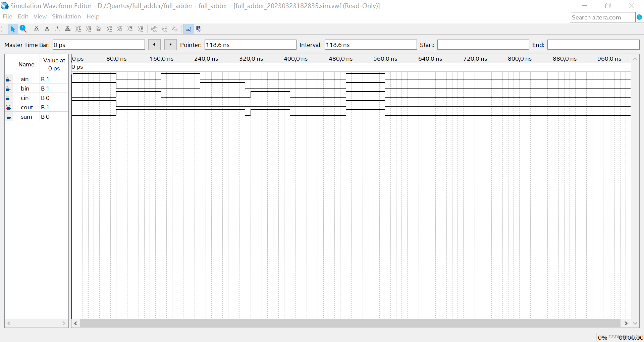Screen dimensions: 644x342
Task: Click Run Timing Simulation icon
Action: [164, 29]
